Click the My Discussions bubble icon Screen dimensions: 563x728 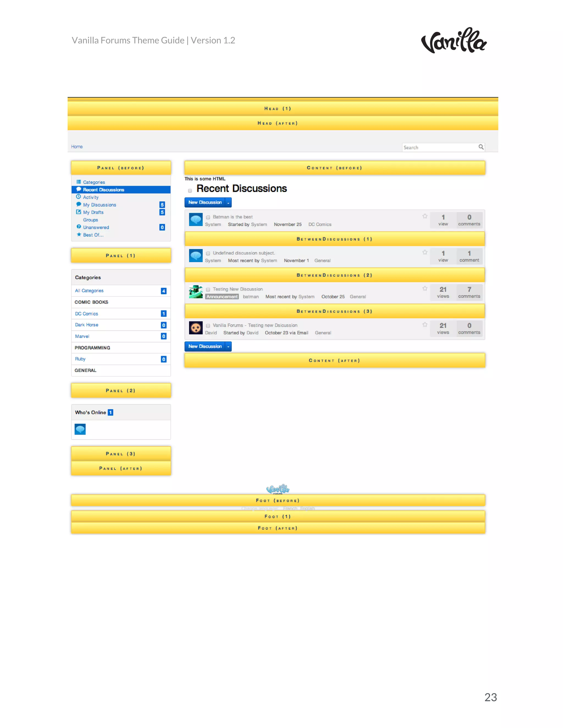click(x=79, y=204)
